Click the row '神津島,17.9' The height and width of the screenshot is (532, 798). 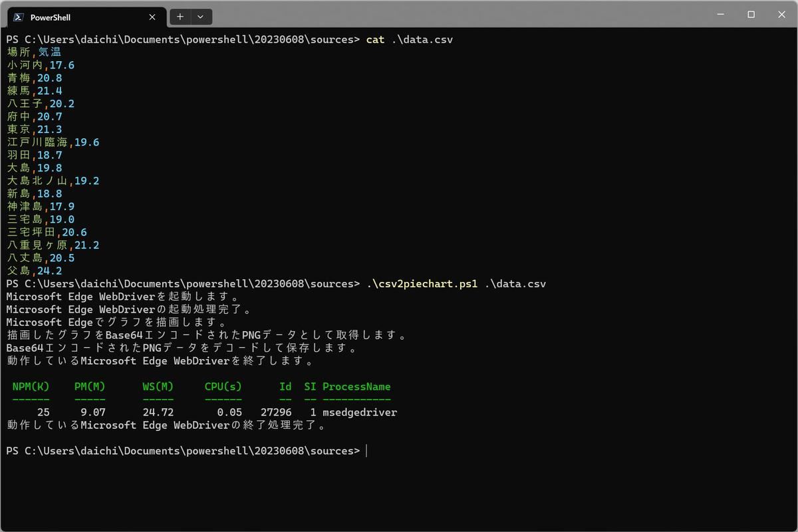click(x=41, y=206)
